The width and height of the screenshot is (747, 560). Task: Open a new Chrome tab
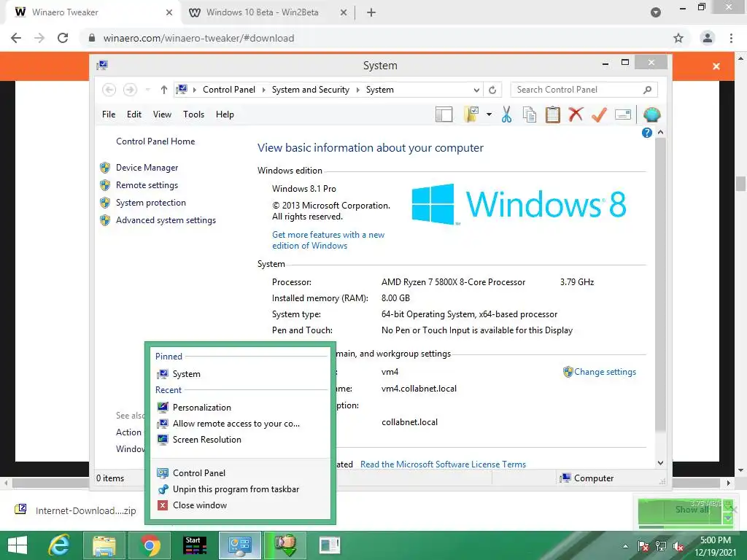[371, 12]
